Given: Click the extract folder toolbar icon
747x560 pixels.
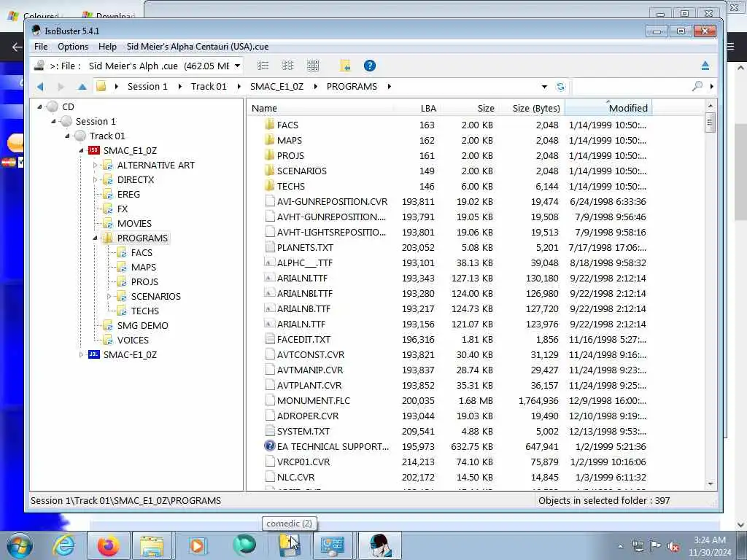Looking at the screenshot, I should click(345, 66).
